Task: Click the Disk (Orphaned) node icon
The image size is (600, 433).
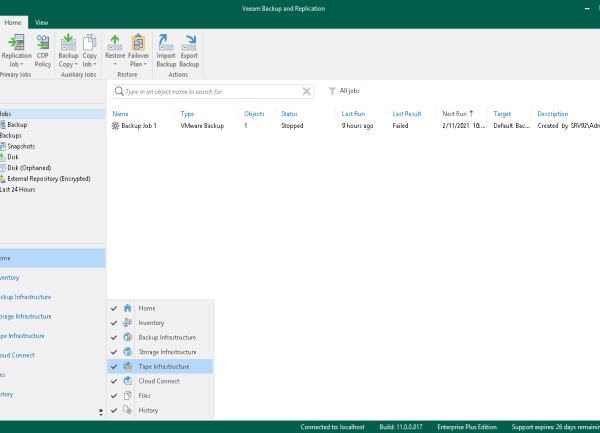Action: pyautogui.click(x=3, y=168)
